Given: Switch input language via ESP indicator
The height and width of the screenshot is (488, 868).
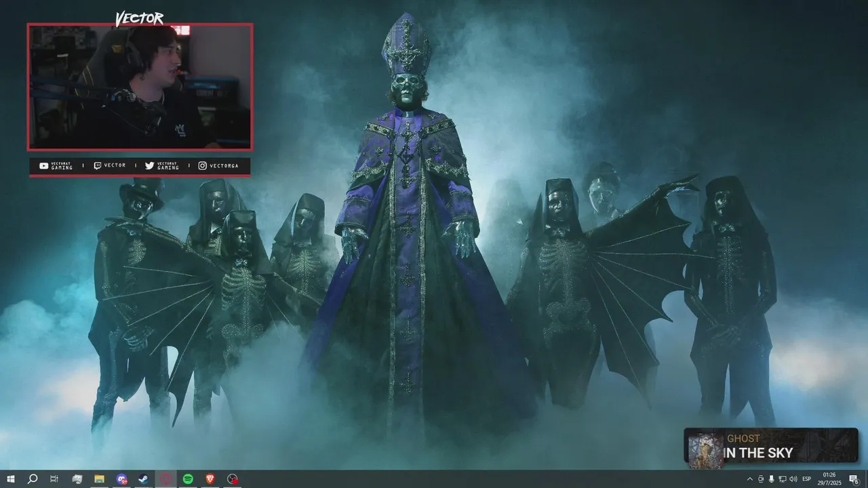Looking at the screenshot, I should pos(807,479).
